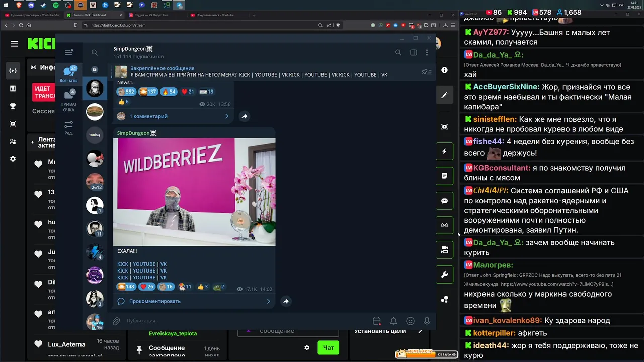Toggle silent broadcast bell icon
The image size is (644, 362).
(x=393, y=321)
